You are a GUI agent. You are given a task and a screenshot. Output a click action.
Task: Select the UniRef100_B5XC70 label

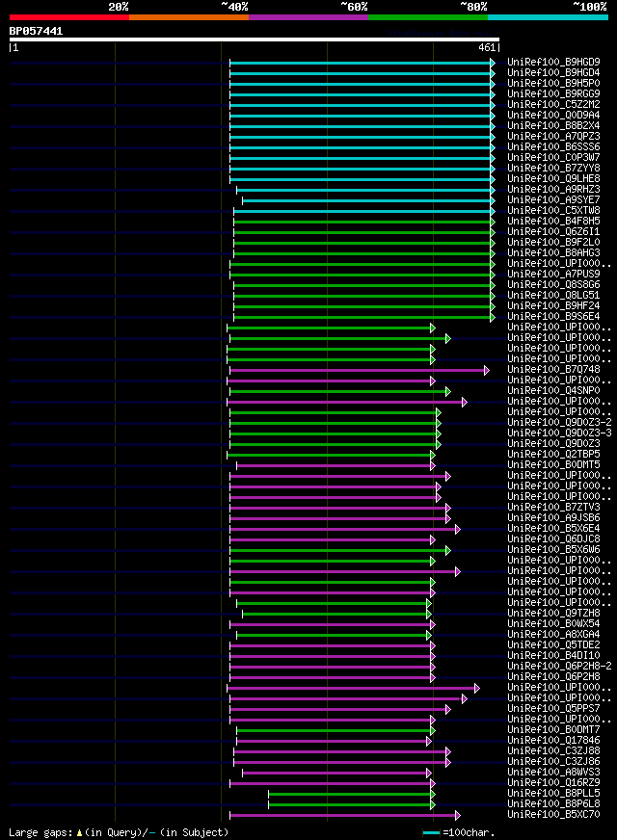553,815
